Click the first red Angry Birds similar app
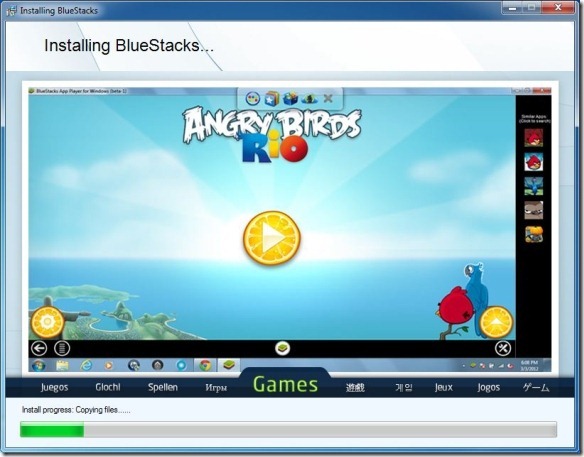The width and height of the screenshot is (584, 457). (534, 137)
